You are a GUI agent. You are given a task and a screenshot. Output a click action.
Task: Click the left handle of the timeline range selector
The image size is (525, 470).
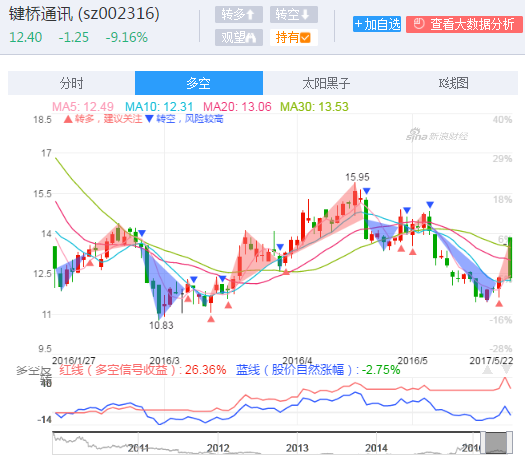(x=483, y=443)
